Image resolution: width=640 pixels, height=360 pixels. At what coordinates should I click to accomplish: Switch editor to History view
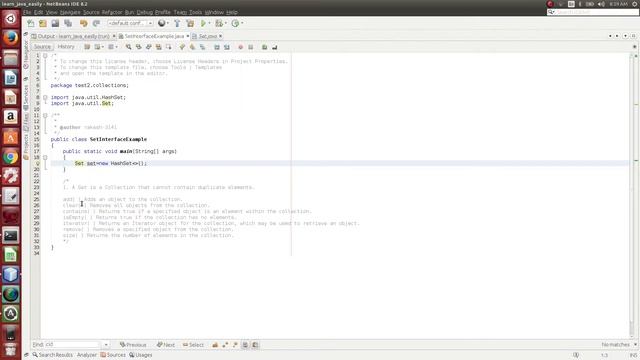[66, 47]
